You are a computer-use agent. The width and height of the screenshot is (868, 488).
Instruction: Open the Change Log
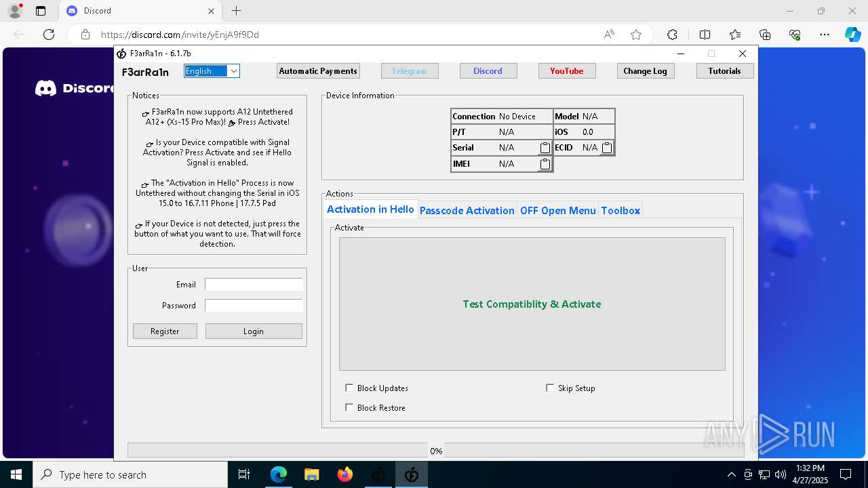click(646, 71)
